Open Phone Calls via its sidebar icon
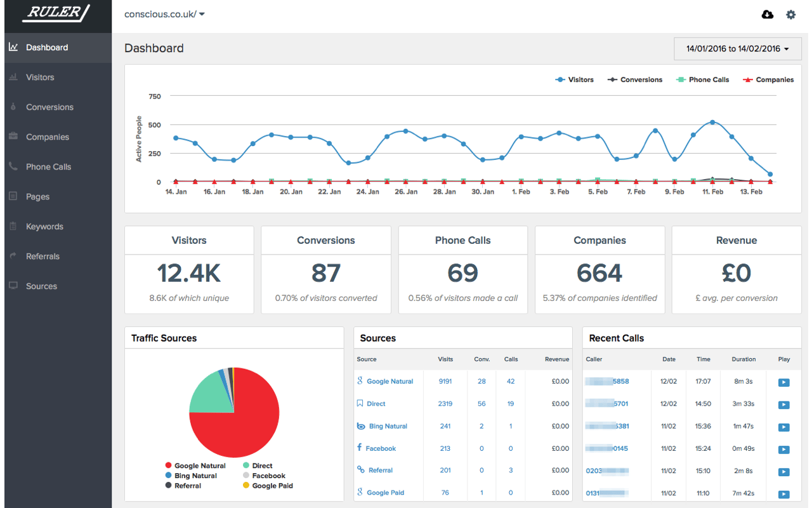Screen dimensions: 812x508 coord(13,166)
